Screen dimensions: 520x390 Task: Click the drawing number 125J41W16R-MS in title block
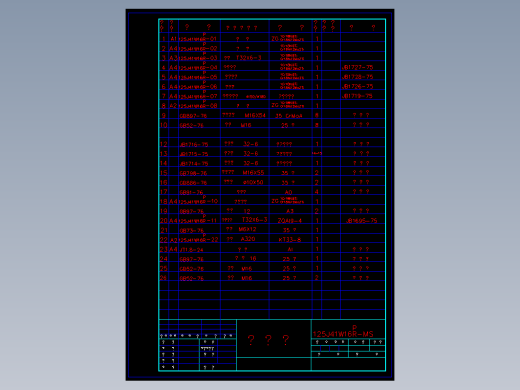point(343,332)
